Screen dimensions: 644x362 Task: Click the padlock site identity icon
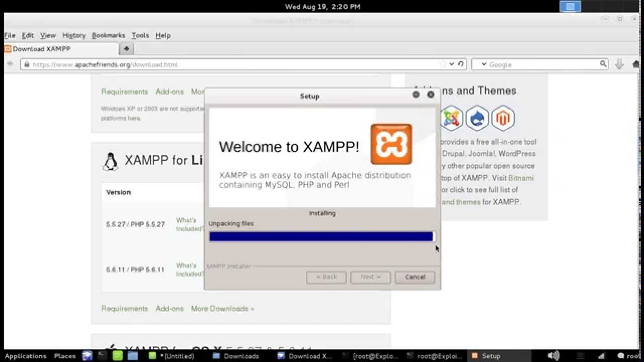coord(26,64)
